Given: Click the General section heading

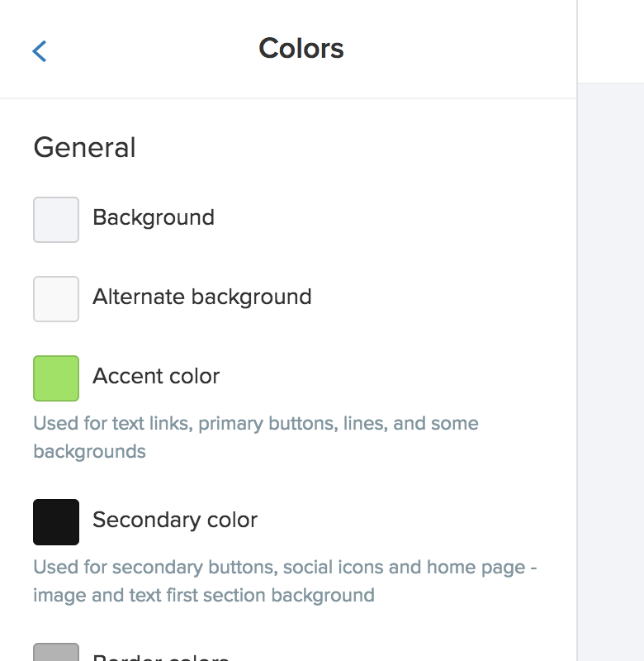Looking at the screenshot, I should (85, 148).
